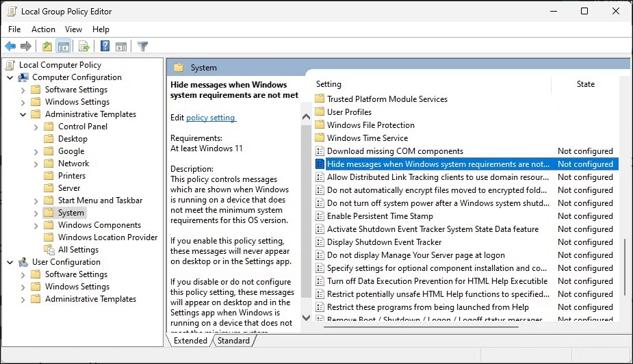Toggle the Show/Hide Action Pane icon
This screenshot has width=633, height=364.
click(x=120, y=47)
